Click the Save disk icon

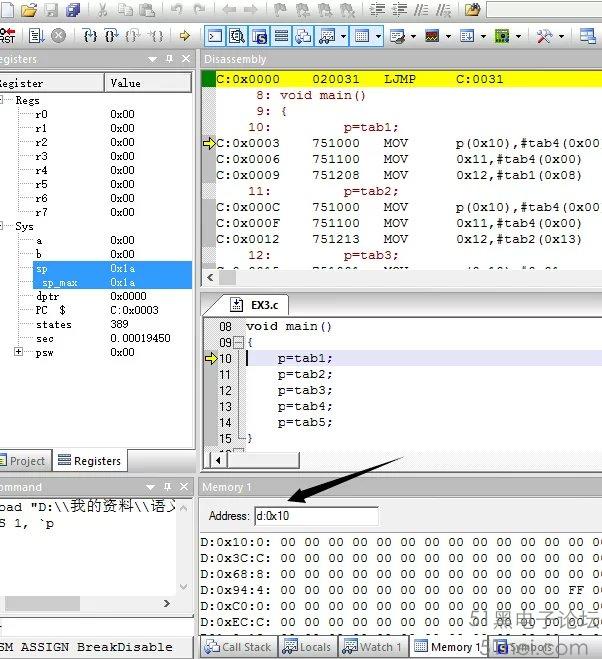tap(51, 10)
